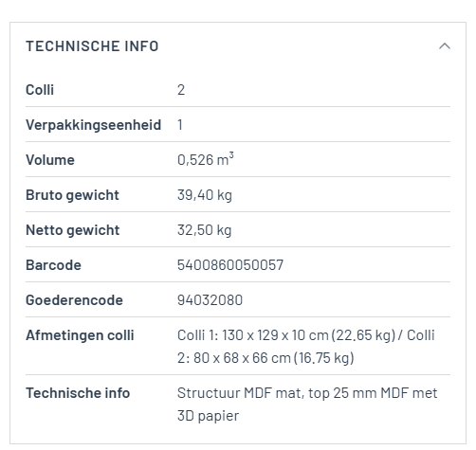The width and height of the screenshot is (476, 450).
Task: Click the Afmetingen colli label
Action: [80, 335]
